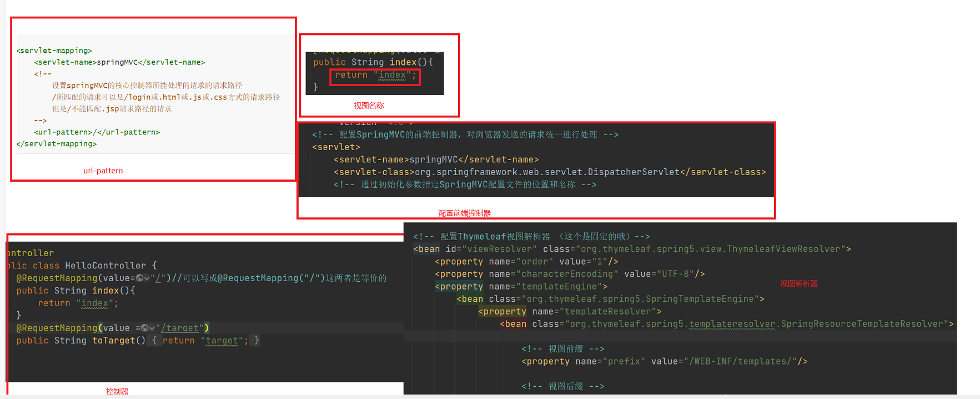Select the bean id="viewResolver" line

[632, 249]
